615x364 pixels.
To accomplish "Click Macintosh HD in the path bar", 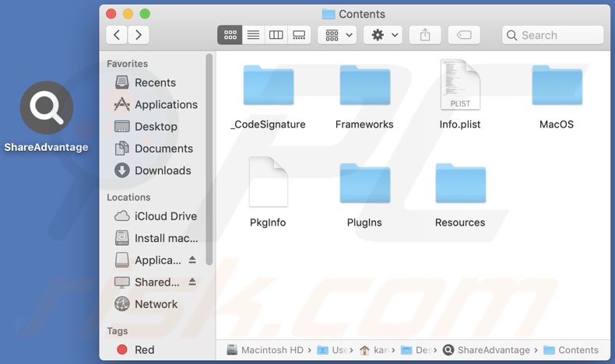I will tap(265, 350).
